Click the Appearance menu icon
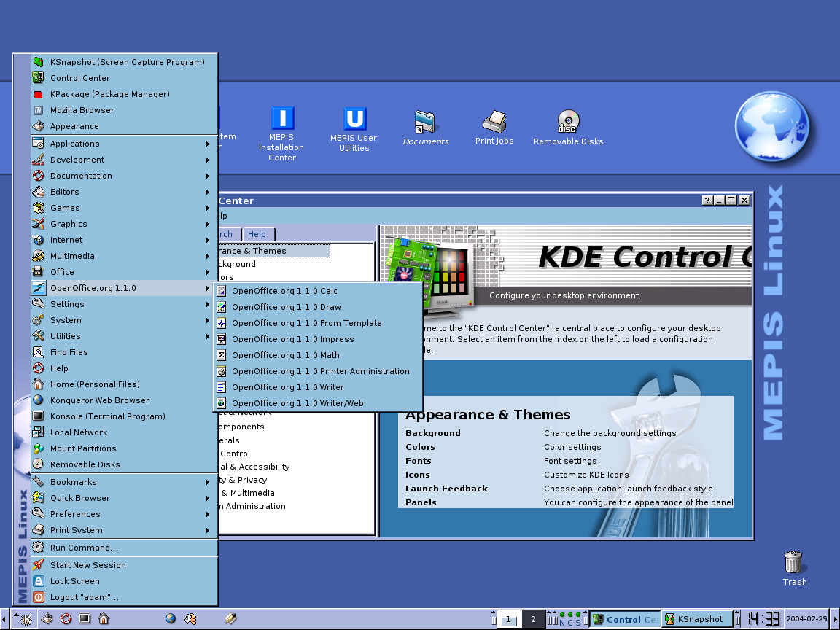The height and width of the screenshot is (630, 840). click(38, 126)
